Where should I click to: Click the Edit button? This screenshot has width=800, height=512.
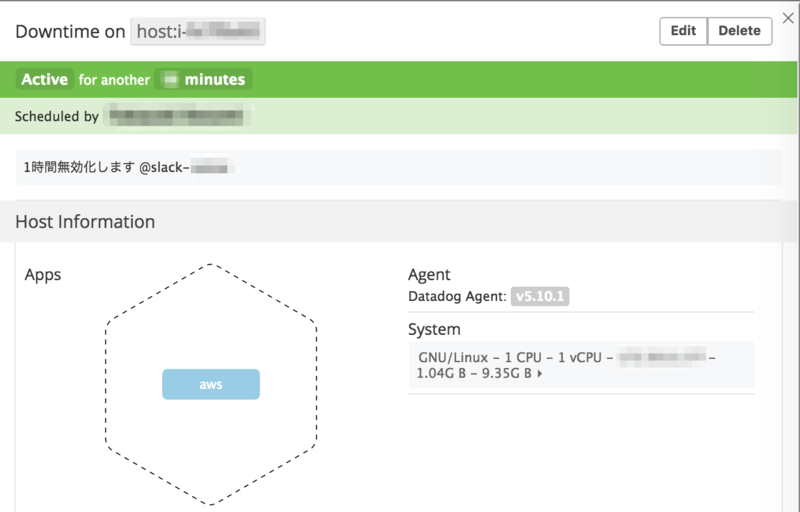click(x=683, y=31)
